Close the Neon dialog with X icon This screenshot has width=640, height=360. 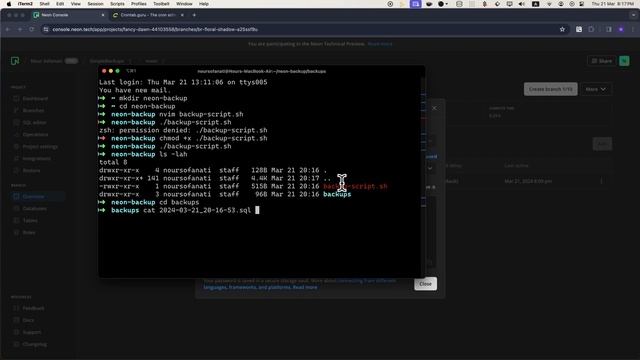pos(434,108)
